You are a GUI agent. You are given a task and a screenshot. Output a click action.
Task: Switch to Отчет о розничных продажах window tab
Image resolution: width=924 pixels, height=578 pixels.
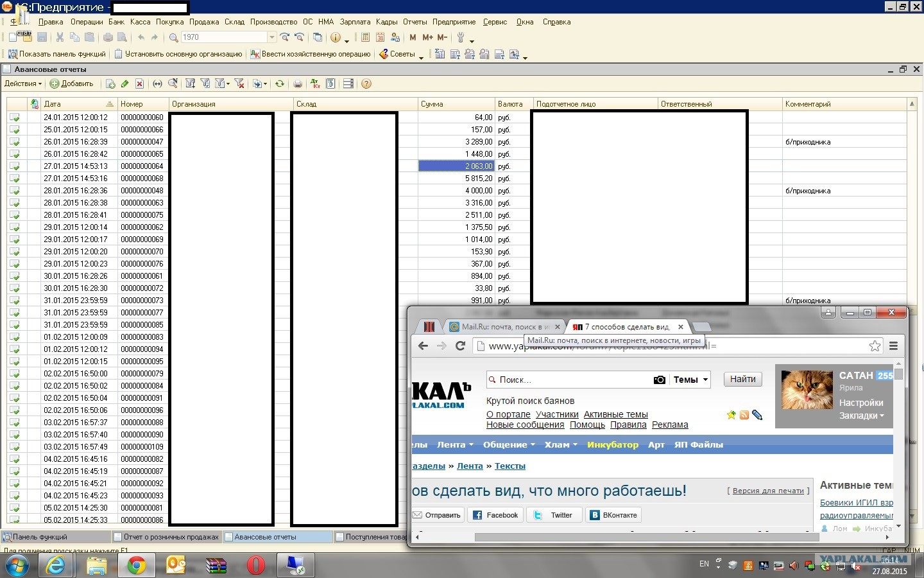pos(167,537)
